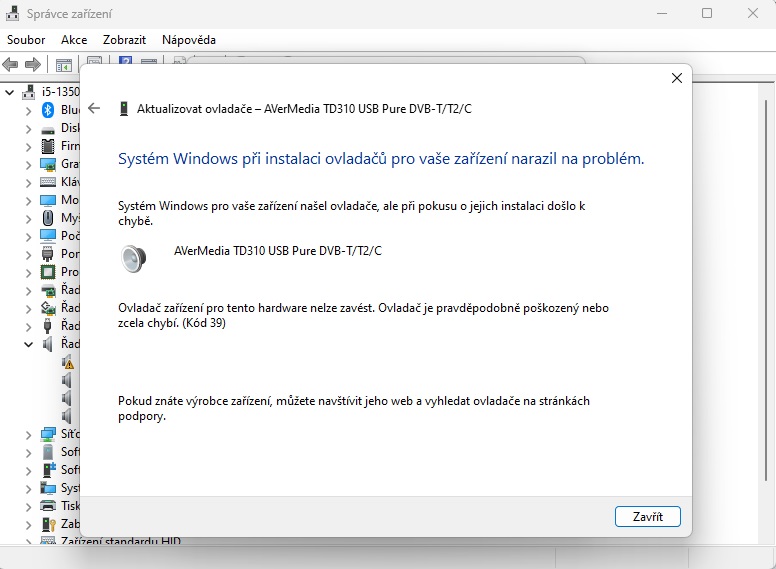Go back using the dialog's back arrow
Screen dimensions: 776x569
pos(94,108)
